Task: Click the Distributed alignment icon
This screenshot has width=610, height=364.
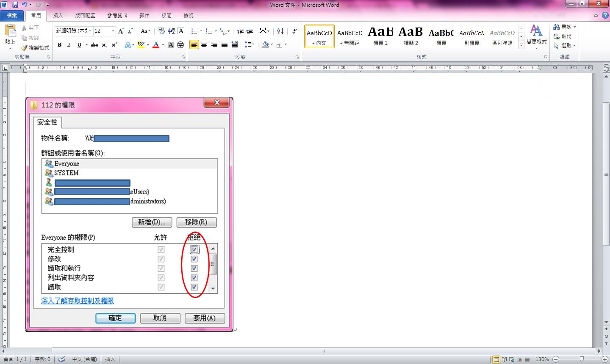Action: (235, 44)
